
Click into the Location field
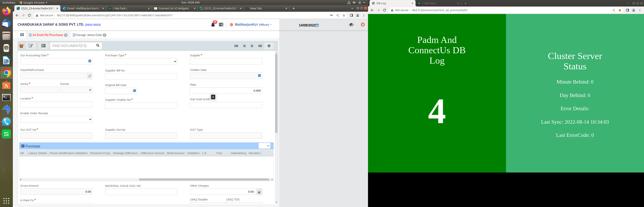(56, 104)
